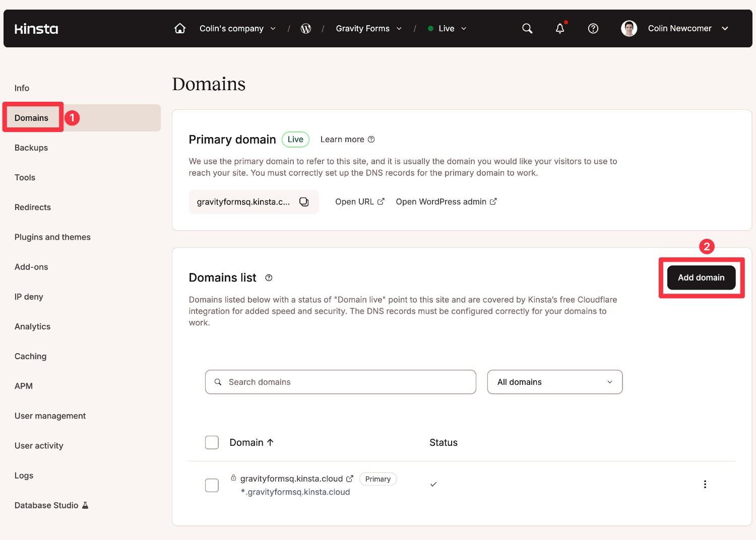Image resolution: width=756 pixels, height=540 pixels.
Task: Open the WordPress sites icon in breadcrumb
Action: [x=306, y=28]
